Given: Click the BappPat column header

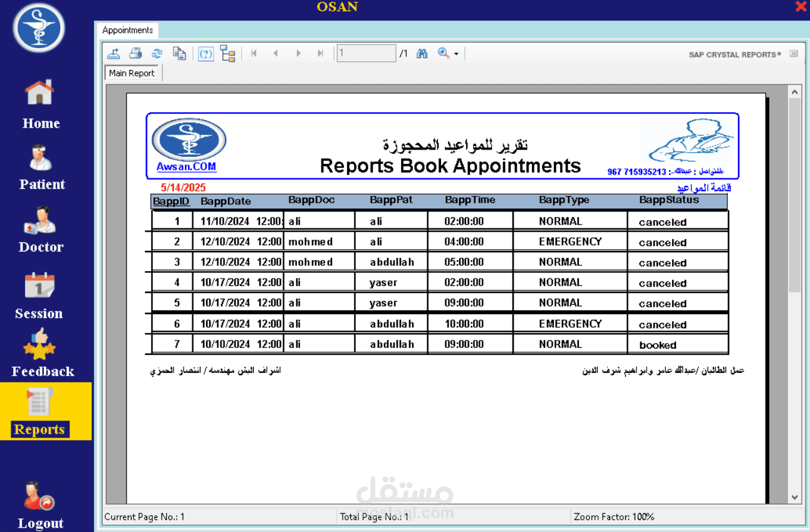Looking at the screenshot, I should 391,200.
